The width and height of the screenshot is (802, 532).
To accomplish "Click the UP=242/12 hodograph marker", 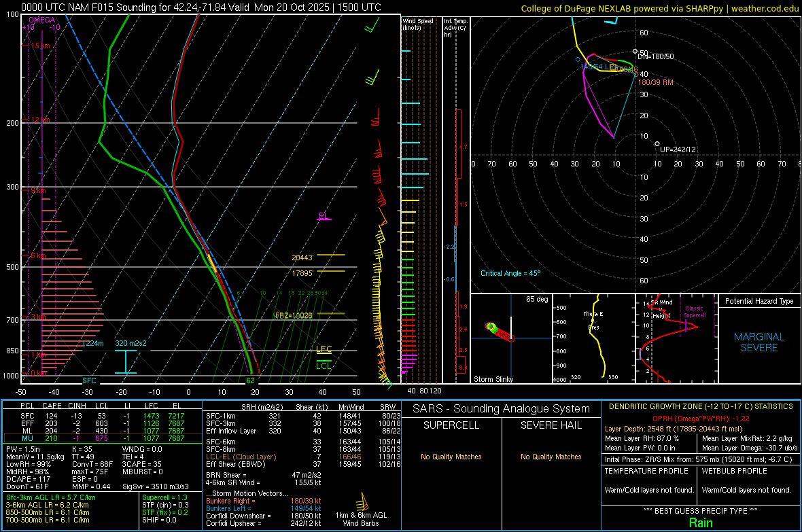I will pyautogui.click(x=657, y=144).
